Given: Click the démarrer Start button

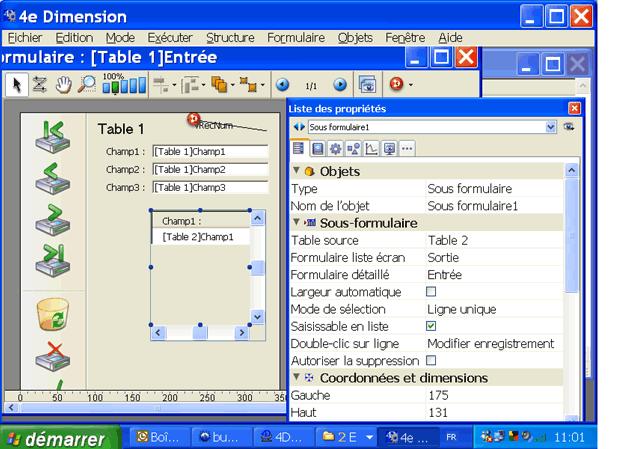Looking at the screenshot, I should 58,438.
